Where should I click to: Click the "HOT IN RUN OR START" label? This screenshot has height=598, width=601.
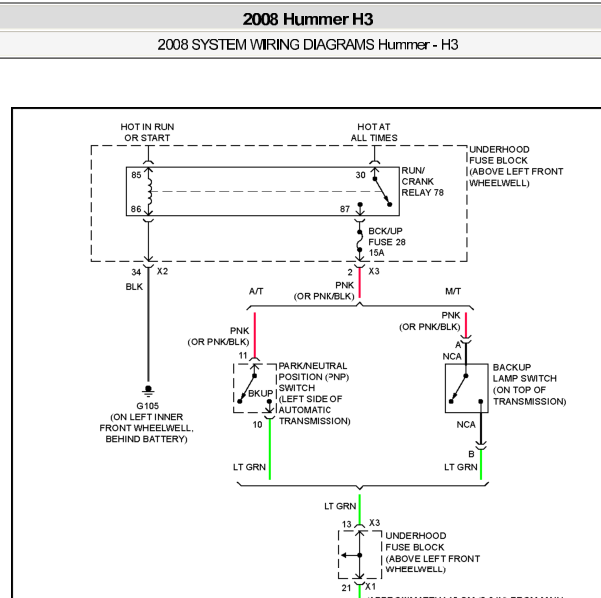147,132
